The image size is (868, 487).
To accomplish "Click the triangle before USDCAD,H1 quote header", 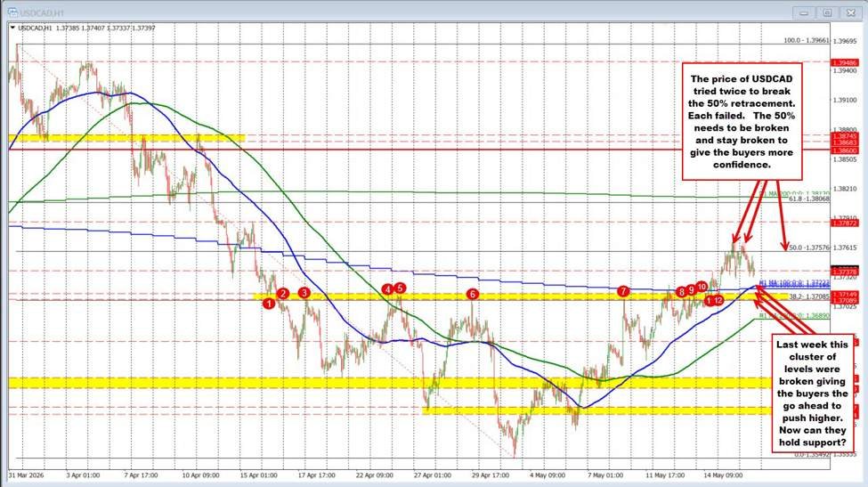I will coord(12,28).
